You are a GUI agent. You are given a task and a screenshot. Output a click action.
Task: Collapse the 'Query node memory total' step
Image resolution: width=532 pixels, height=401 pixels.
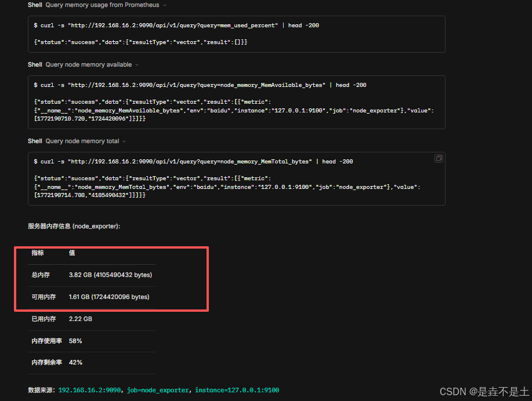(x=124, y=141)
